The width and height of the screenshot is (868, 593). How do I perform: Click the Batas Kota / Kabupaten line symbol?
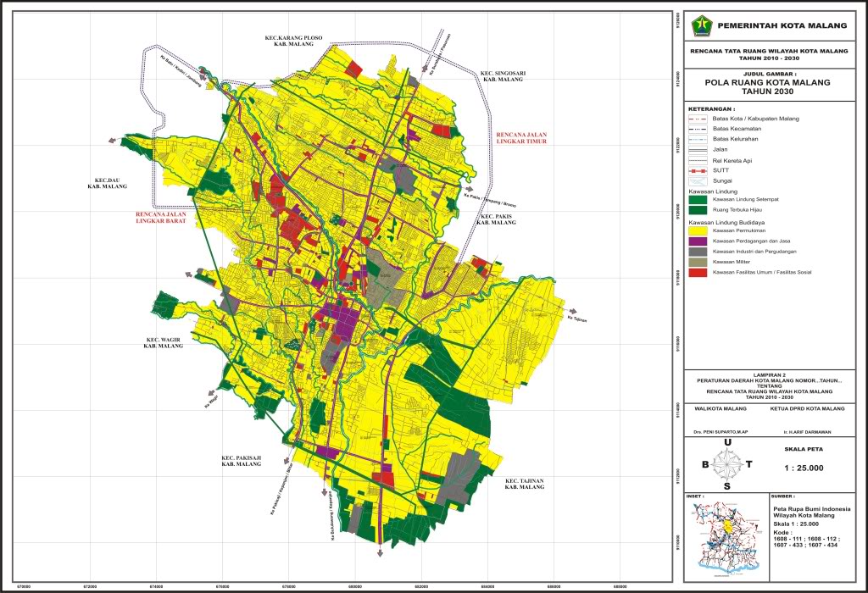(x=698, y=119)
